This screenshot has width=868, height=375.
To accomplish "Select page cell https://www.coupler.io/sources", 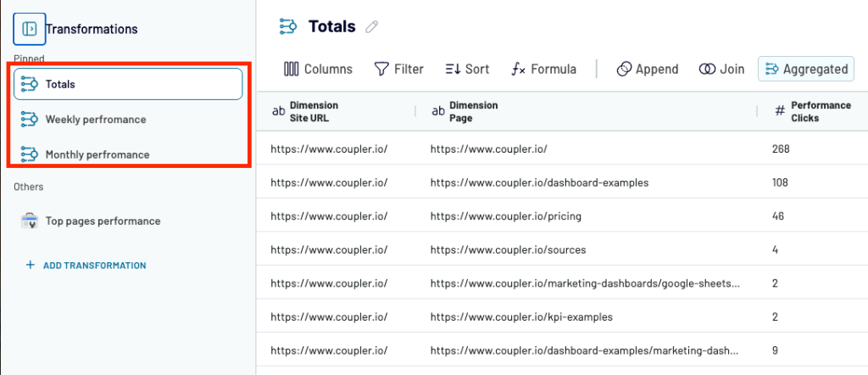I will (x=508, y=249).
